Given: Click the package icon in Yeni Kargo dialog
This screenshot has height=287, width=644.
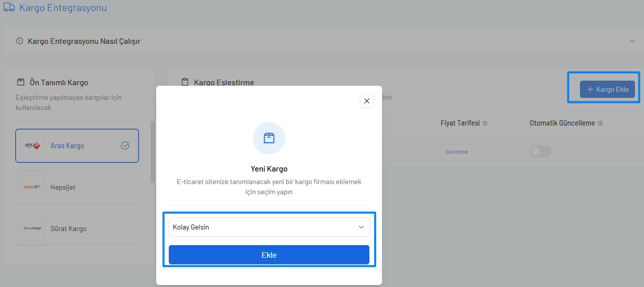Looking at the screenshot, I should [269, 138].
